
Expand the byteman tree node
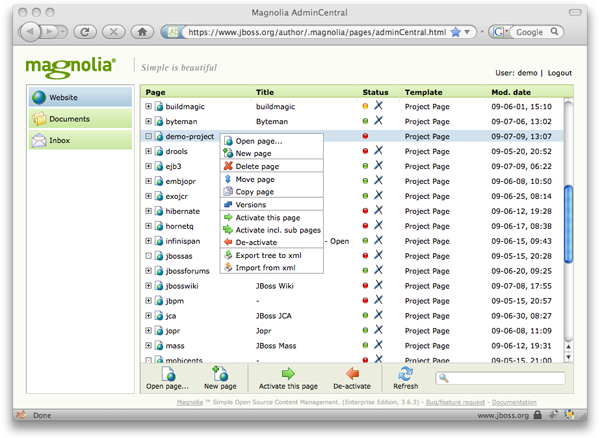[x=148, y=121]
